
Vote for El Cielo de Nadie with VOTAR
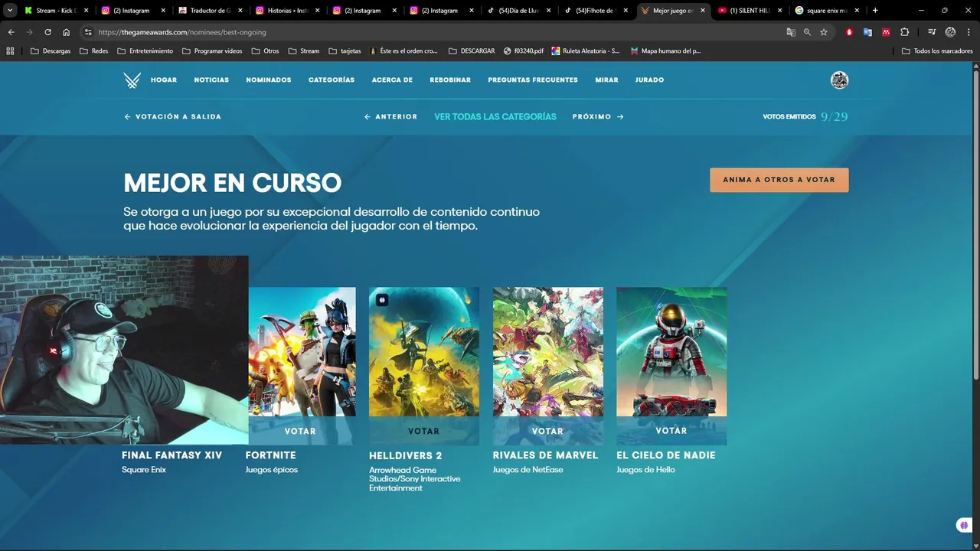point(671,431)
